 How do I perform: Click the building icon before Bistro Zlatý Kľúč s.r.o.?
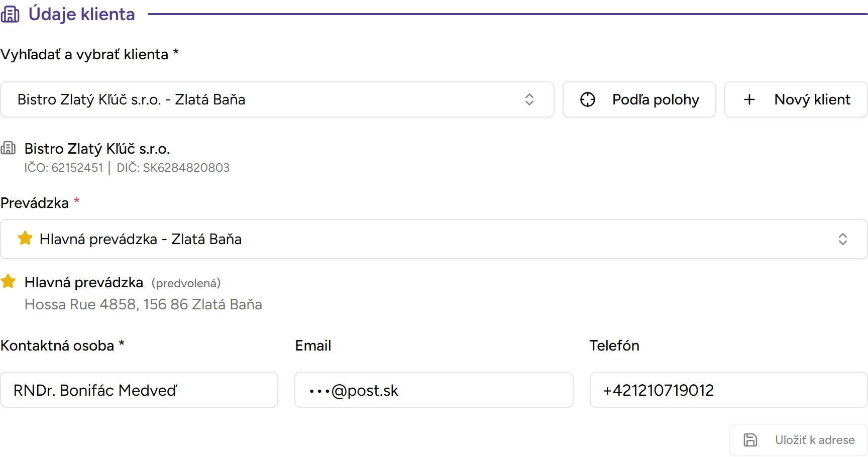pos(8,148)
